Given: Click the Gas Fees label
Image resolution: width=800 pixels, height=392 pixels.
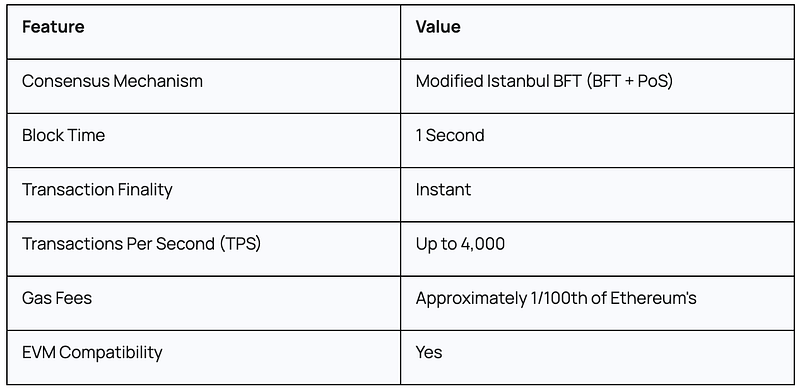Looking at the screenshot, I should point(57,298).
